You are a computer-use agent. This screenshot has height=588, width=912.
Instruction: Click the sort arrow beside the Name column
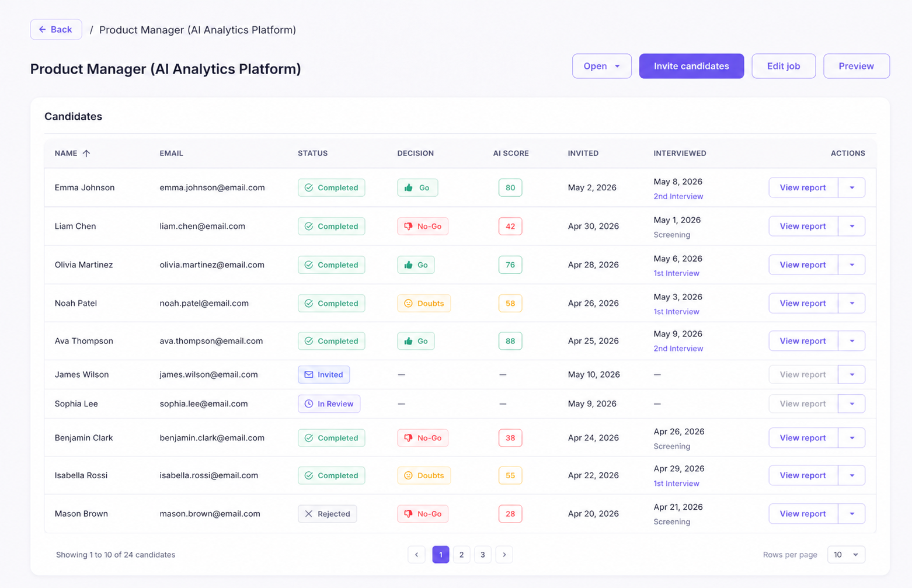coord(86,154)
